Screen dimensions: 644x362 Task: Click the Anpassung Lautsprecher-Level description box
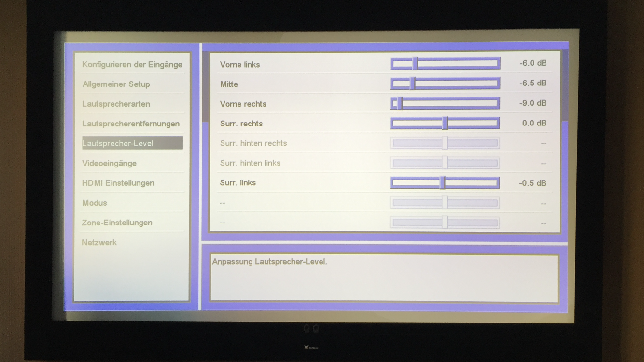pos(384,278)
